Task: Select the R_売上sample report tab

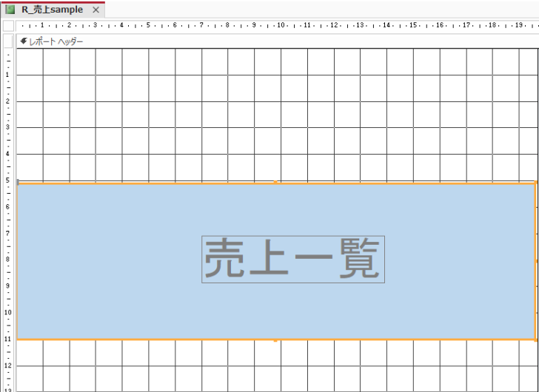Action: 53,10
